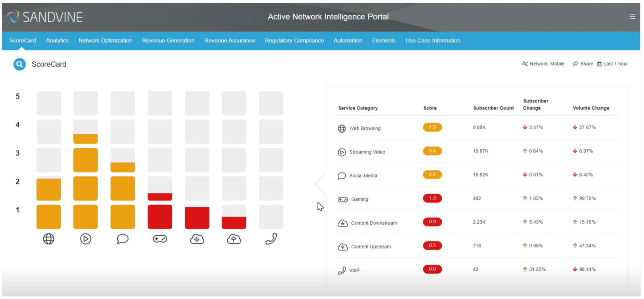Click the Content Upstream 0.5 score badge
Image resolution: width=644 pixels, height=299 pixels.
click(x=432, y=246)
